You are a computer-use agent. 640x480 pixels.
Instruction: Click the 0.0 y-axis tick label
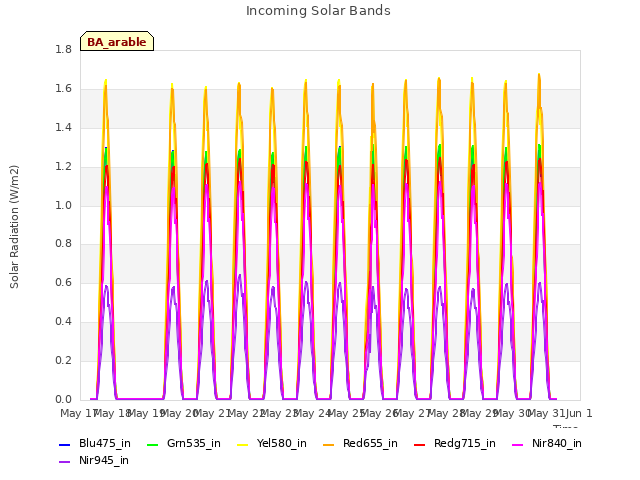coord(63,399)
